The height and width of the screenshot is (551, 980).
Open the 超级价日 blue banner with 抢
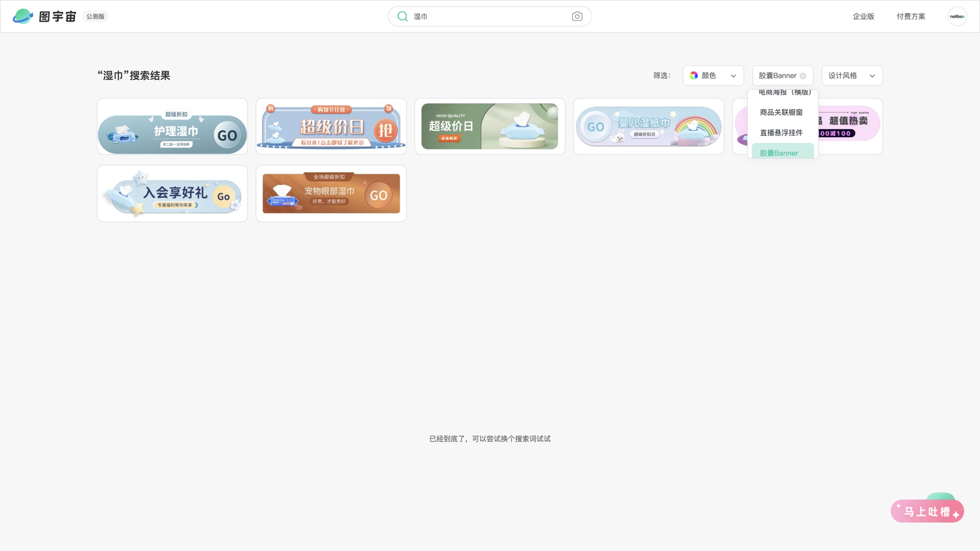click(331, 127)
